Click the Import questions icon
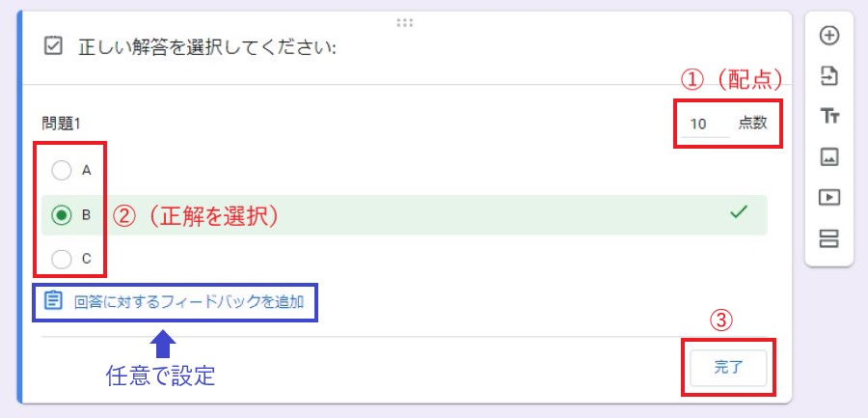This screenshot has height=418, width=868. pos(828,76)
